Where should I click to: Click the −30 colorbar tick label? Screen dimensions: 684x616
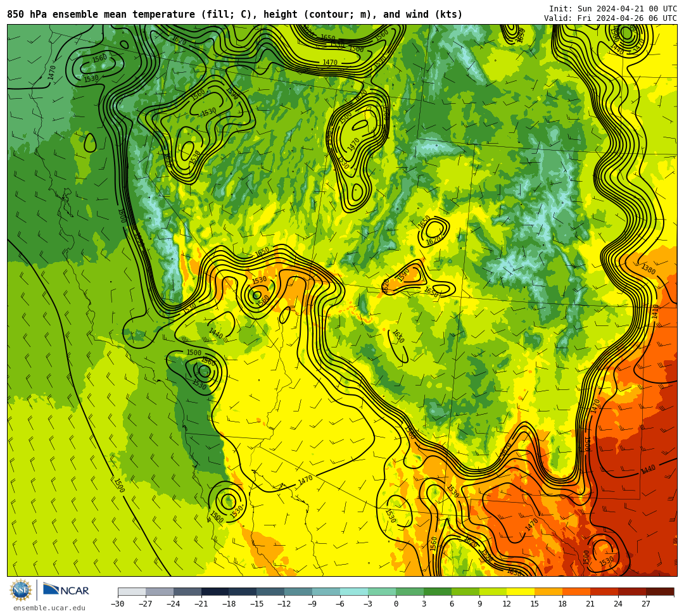pos(118,604)
